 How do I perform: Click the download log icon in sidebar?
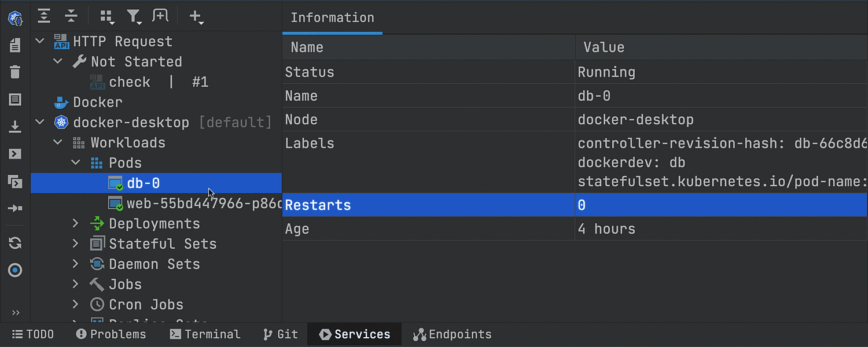pyautogui.click(x=16, y=127)
